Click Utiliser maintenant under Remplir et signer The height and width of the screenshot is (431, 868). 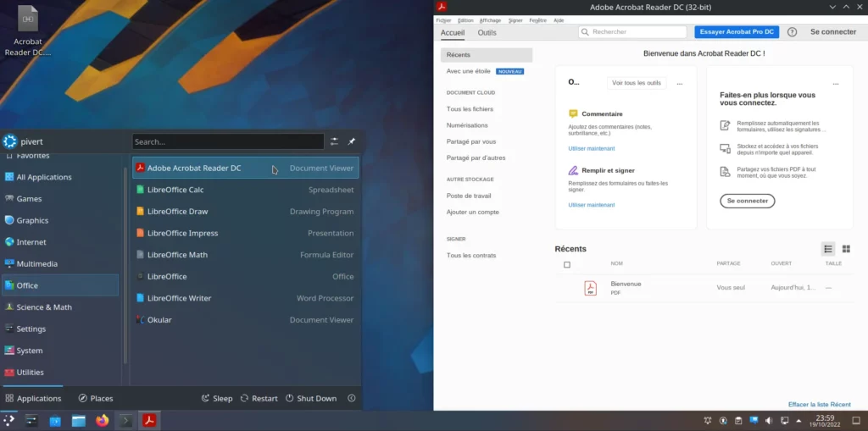coord(591,205)
